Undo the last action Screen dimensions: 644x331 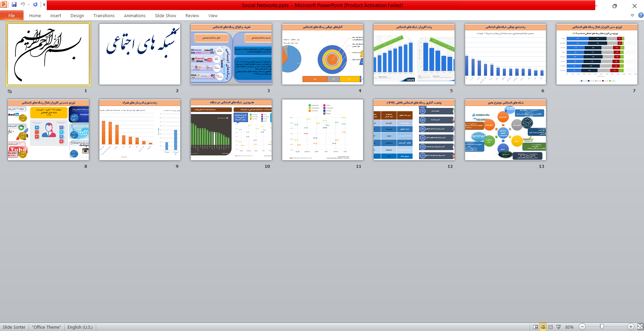click(23, 5)
